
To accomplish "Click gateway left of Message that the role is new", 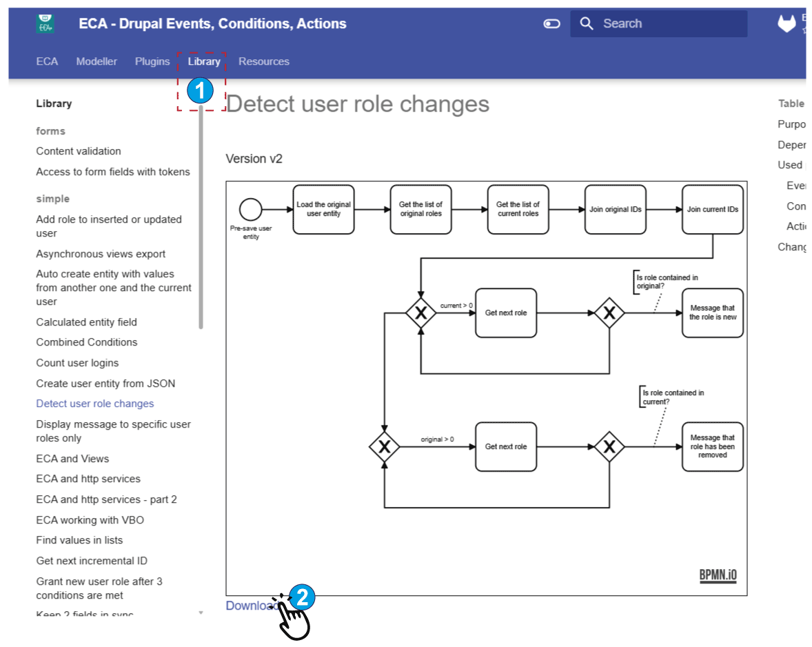I will pos(609,313).
